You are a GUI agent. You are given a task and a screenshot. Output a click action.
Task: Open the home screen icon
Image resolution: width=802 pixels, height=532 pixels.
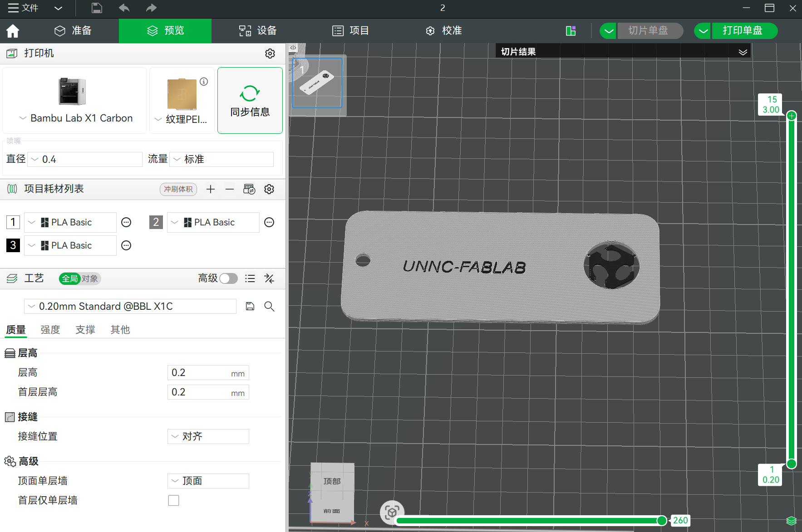13,31
